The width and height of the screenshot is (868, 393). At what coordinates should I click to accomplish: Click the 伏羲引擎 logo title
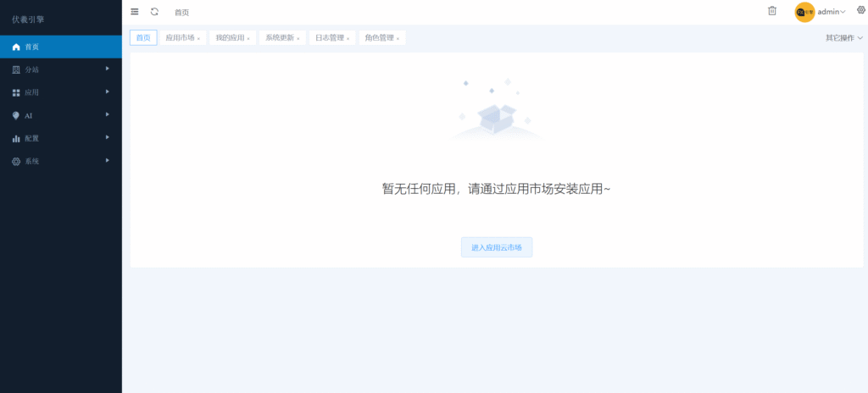28,19
